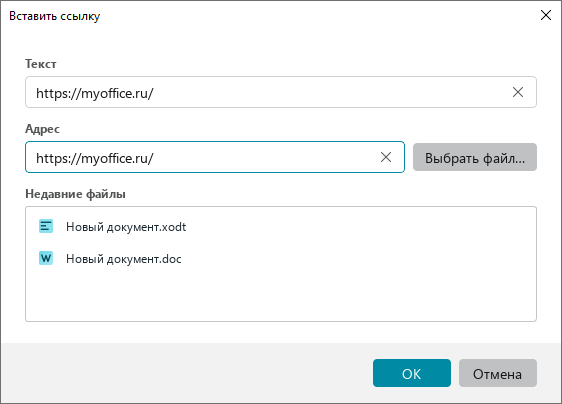
Task: Close the Вставить ссылку dialog
Action: click(546, 15)
